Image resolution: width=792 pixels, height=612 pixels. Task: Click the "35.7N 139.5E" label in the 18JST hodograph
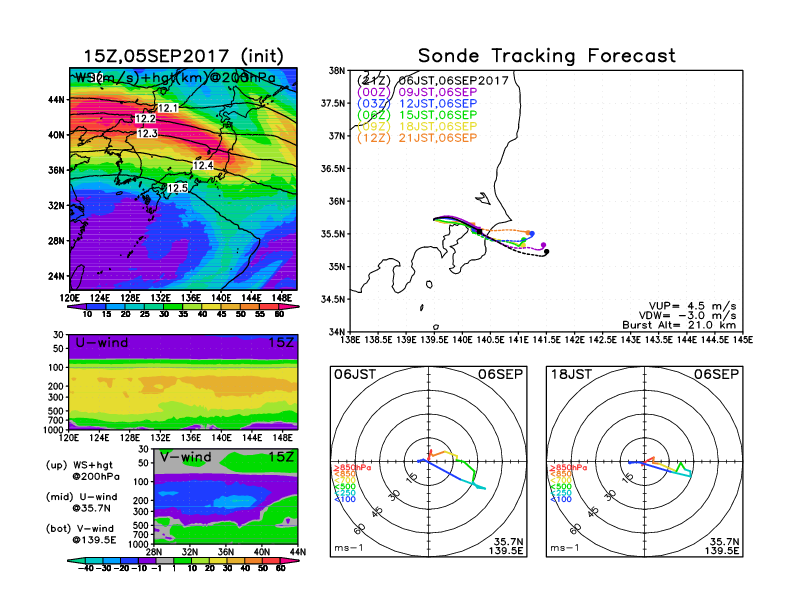click(x=722, y=546)
